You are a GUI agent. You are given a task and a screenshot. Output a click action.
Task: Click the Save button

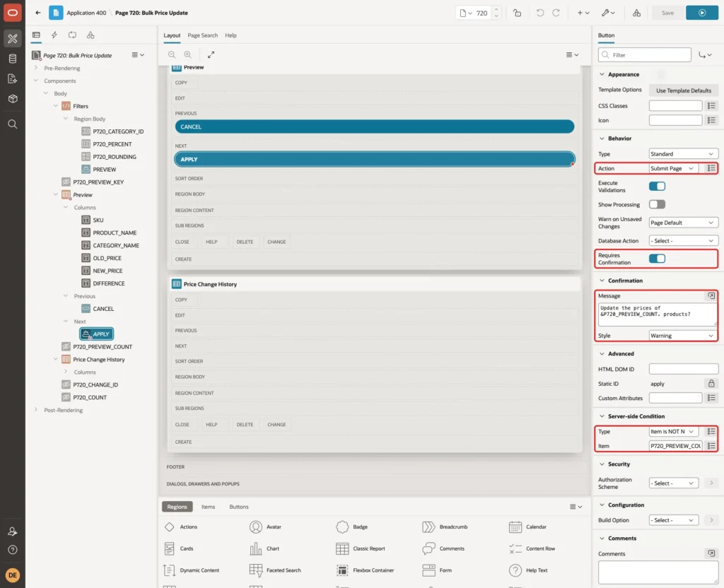(667, 13)
